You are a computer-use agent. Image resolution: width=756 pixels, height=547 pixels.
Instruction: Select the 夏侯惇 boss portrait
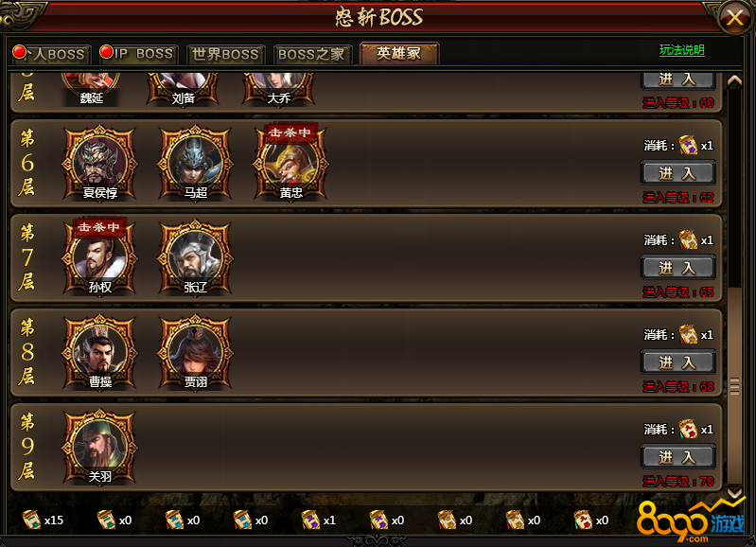(x=99, y=164)
